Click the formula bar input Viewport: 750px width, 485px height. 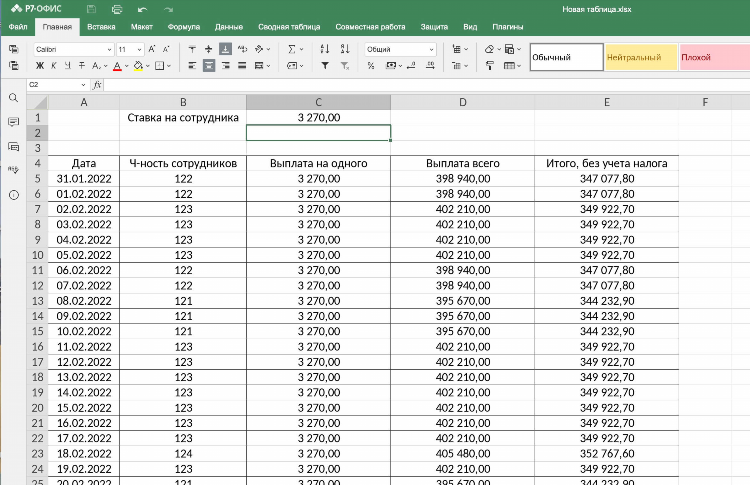426,85
